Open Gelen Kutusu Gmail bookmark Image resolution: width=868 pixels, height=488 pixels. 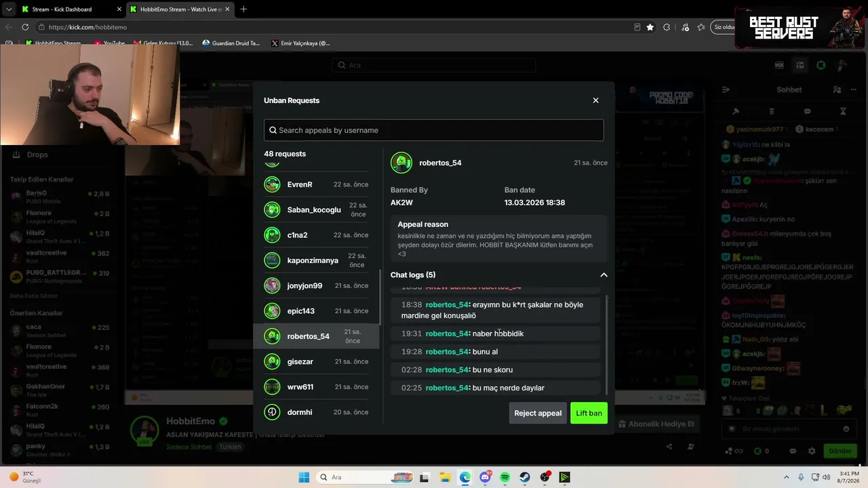[163, 43]
